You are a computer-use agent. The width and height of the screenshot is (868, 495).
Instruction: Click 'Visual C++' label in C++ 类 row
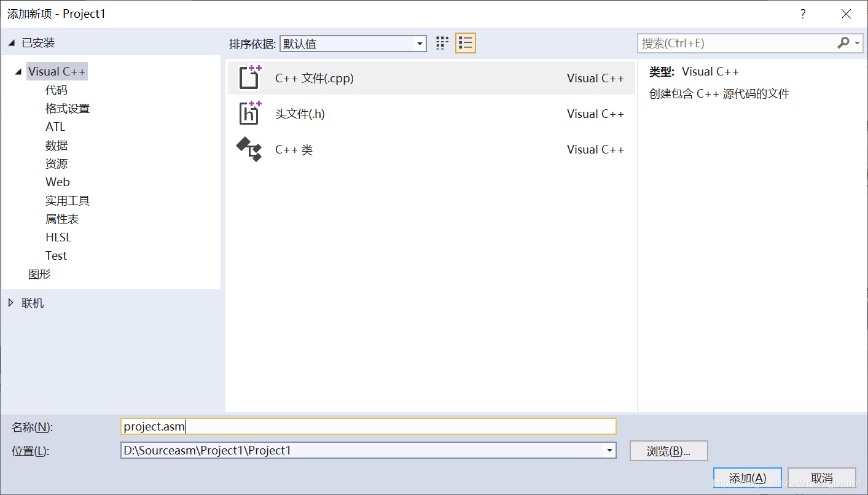[x=595, y=149]
